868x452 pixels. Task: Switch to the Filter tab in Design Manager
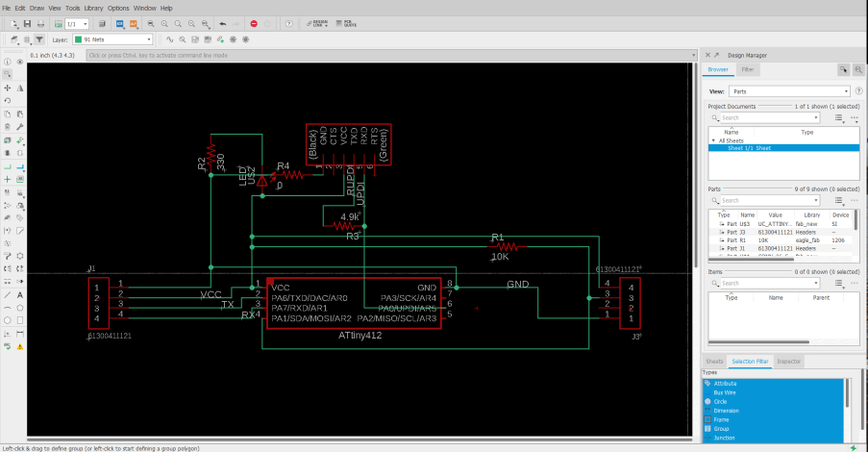(x=747, y=69)
